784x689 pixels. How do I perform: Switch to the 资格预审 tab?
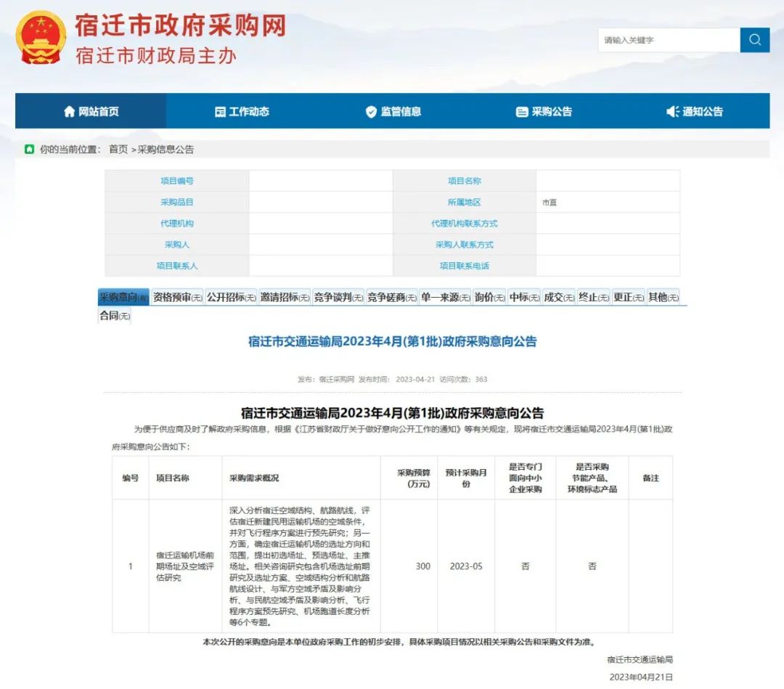tap(177, 298)
